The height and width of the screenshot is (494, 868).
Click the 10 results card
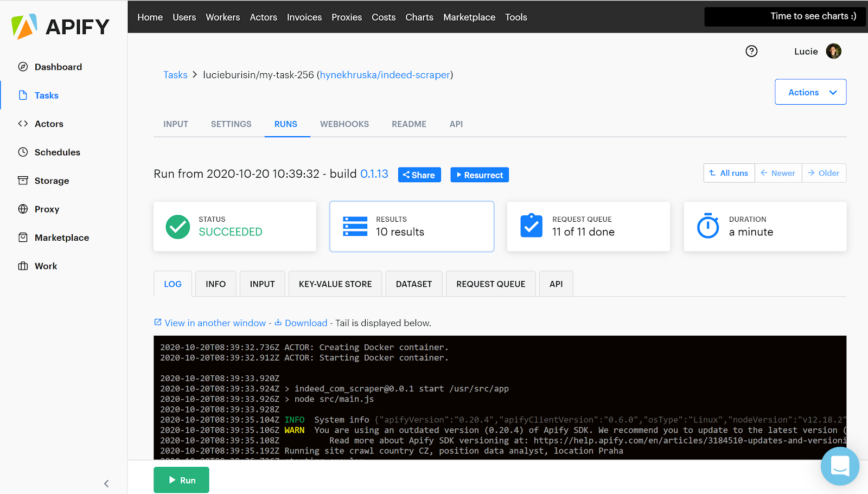[x=412, y=227]
